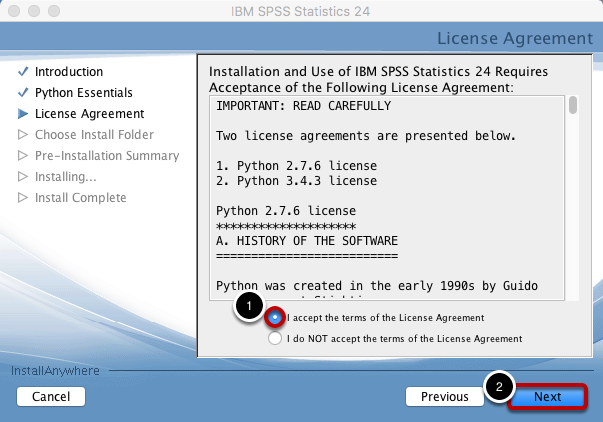The image size is (603, 422).
Task: Click the Installing step triangle icon
Action: (23, 177)
